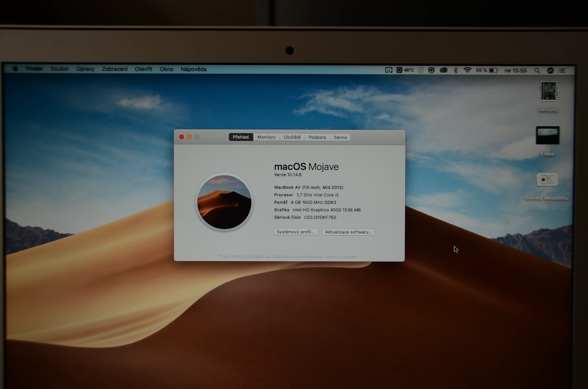The height and width of the screenshot is (389, 588).
Task: Open the Creative Cloud menu bar icon
Action: (444, 70)
